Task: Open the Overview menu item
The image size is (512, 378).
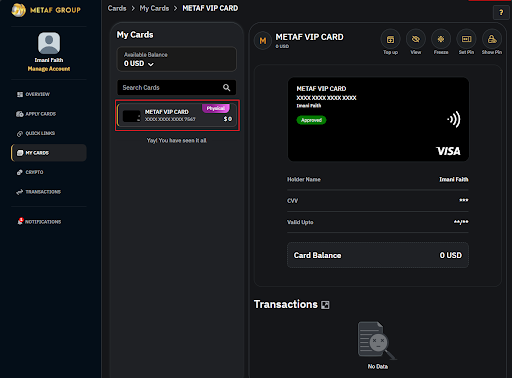Action: [49, 94]
